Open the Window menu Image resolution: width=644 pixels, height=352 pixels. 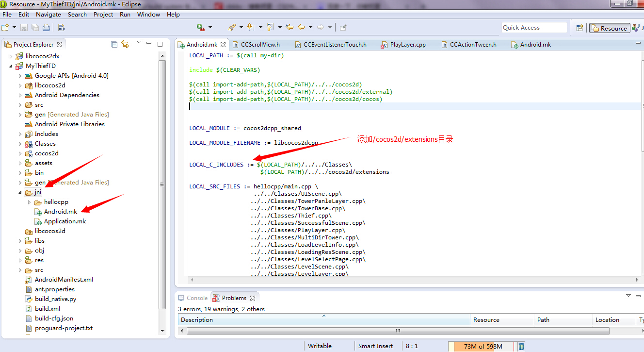point(148,14)
